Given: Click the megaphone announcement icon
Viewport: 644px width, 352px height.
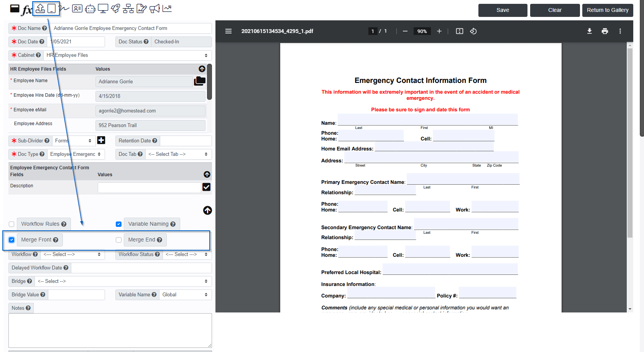Looking at the screenshot, I should pyautogui.click(x=154, y=8).
